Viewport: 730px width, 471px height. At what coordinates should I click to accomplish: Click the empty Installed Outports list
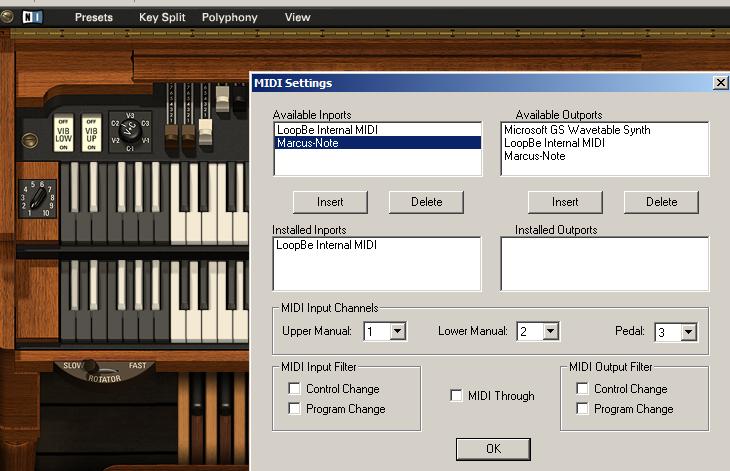605,264
